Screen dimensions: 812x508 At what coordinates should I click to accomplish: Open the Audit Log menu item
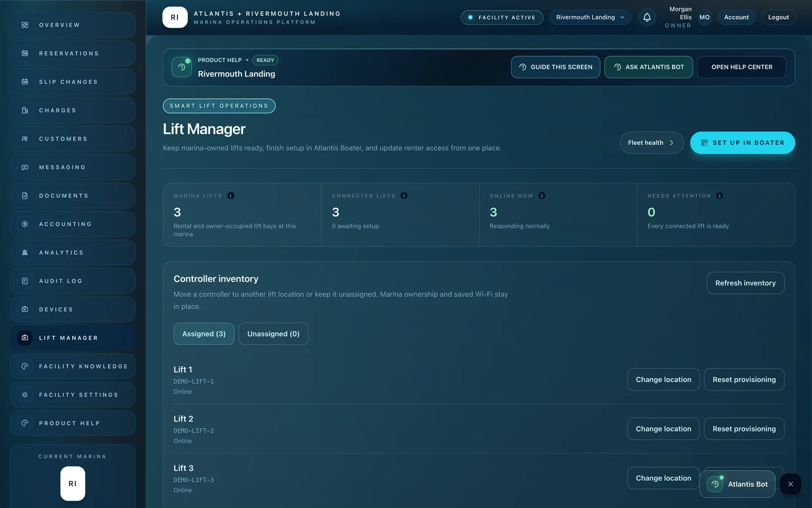pos(73,281)
